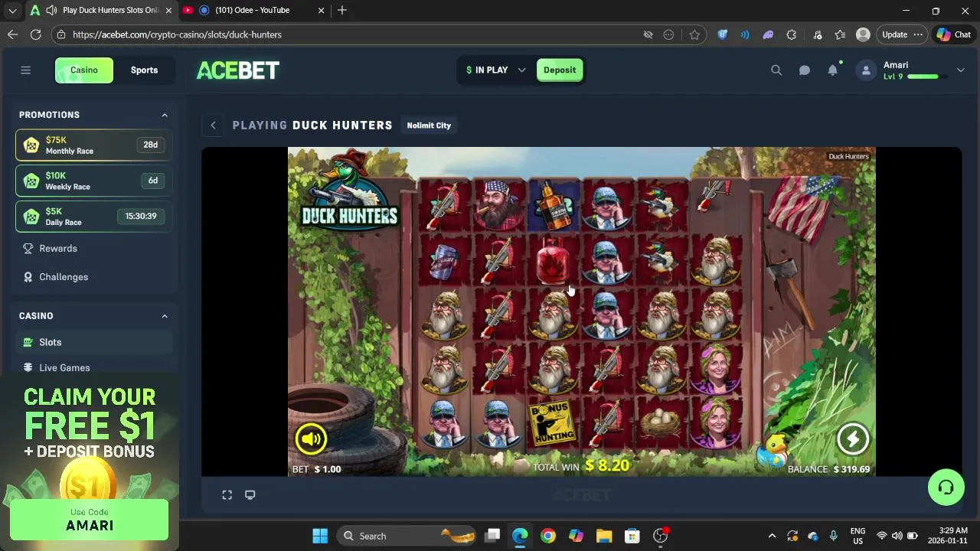Open a new browser tab
This screenshot has height=551, width=980.
[342, 11]
